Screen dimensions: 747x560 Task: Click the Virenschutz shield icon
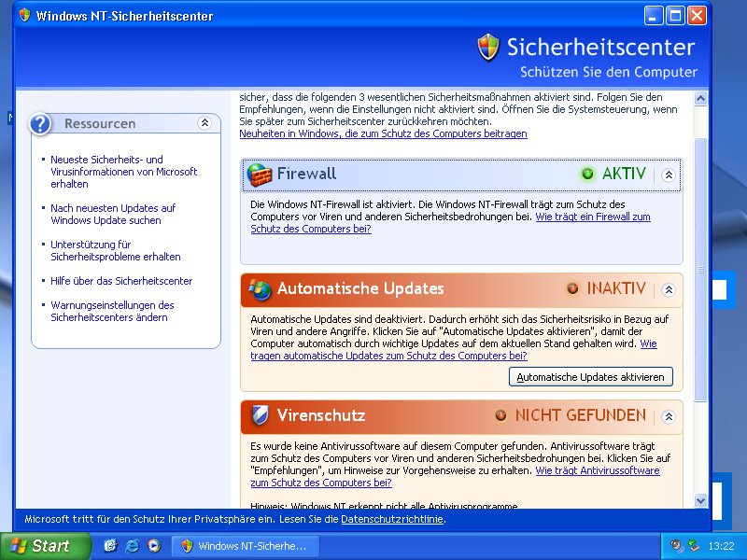pyautogui.click(x=260, y=415)
